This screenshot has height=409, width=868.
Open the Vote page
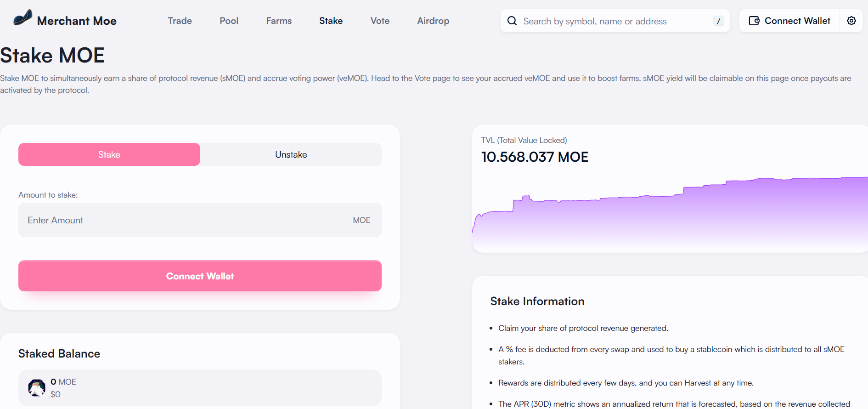(380, 21)
